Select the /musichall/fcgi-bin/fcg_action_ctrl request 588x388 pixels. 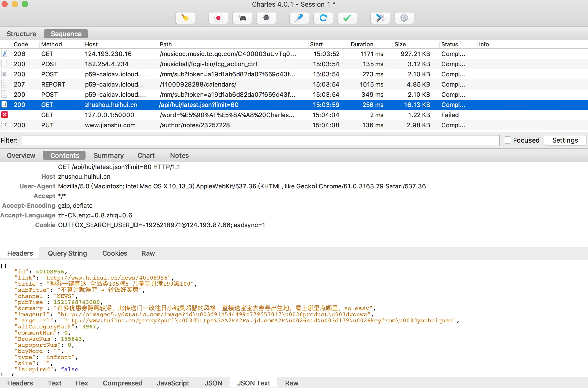(294, 64)
